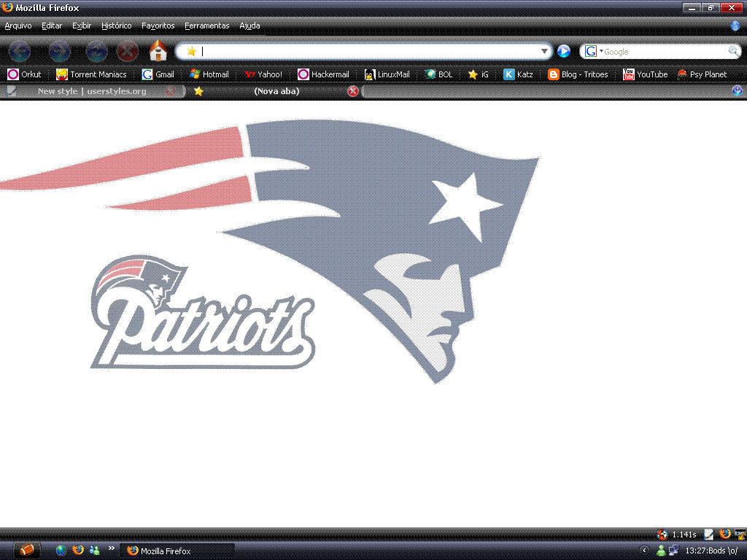The height and width of the screenshot is (560, 747).
Task: Click the star icon in the address bar
Action: point(191,51)
